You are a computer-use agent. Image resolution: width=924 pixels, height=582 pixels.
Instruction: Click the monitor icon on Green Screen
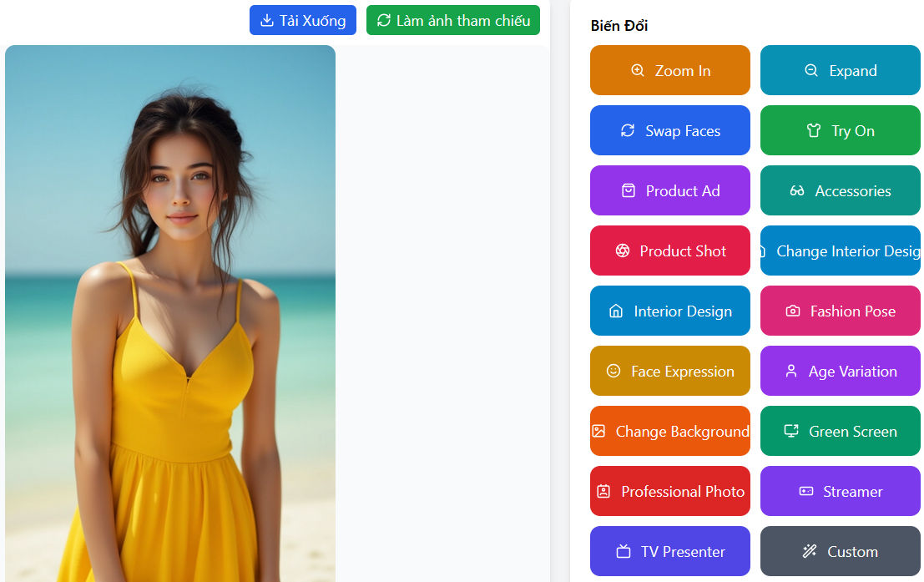[791, 431]
